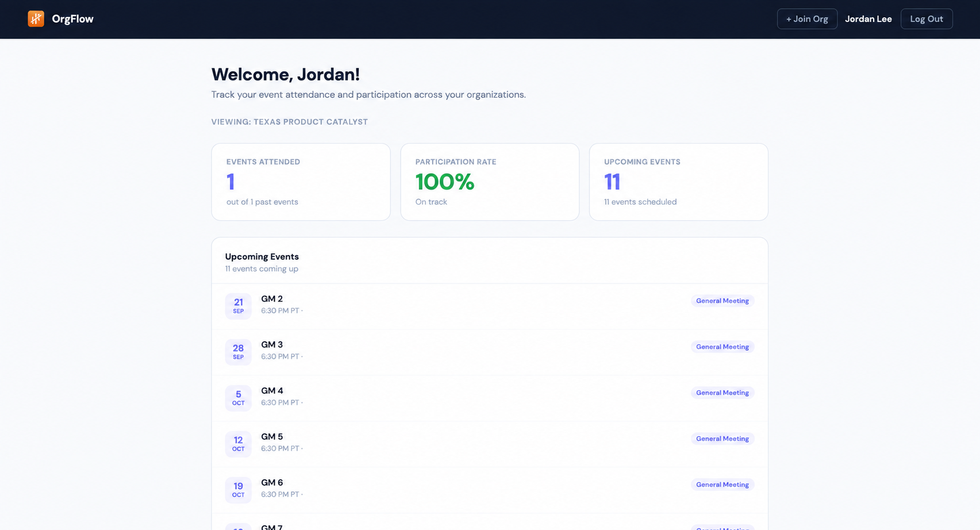Click the 'On track' status text

pos(431,202)
